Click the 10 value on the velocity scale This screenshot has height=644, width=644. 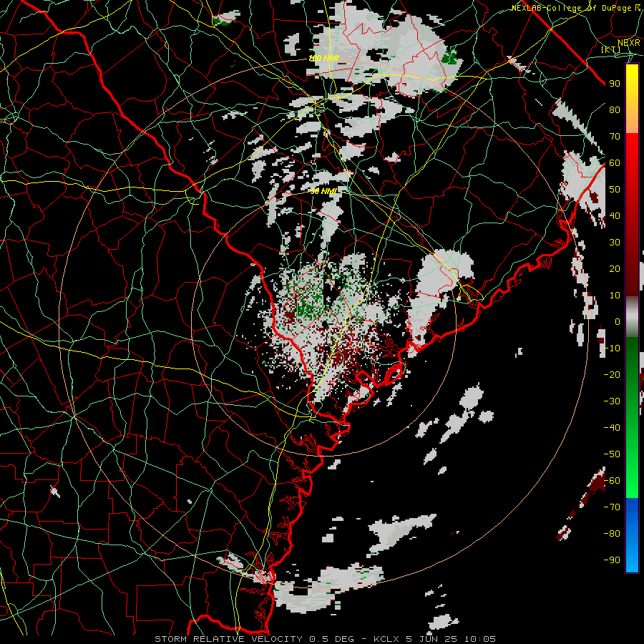[x=615, y=296]
